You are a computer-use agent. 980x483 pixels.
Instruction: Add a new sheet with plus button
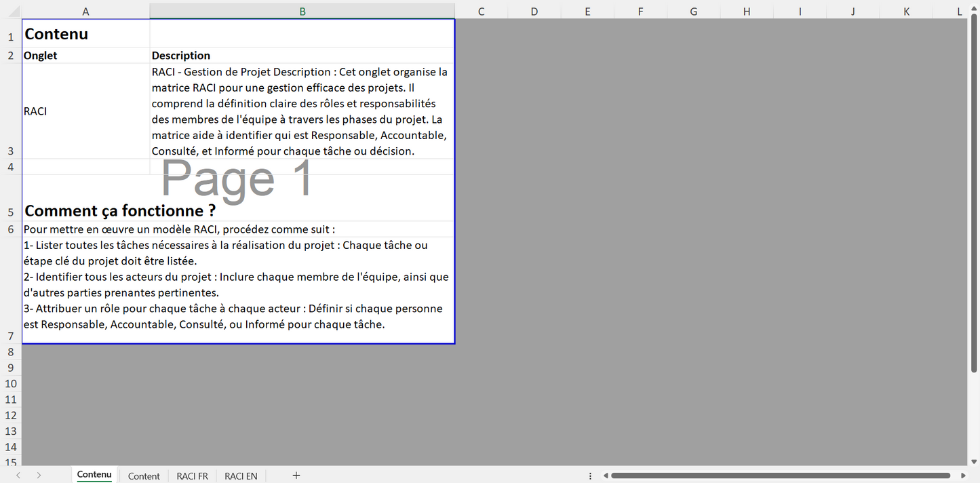click(296, 476)
